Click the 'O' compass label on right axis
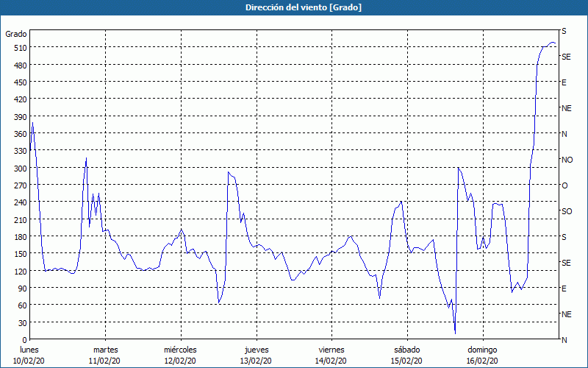Viewport: 588px width, 368px height. coord(564,186)
